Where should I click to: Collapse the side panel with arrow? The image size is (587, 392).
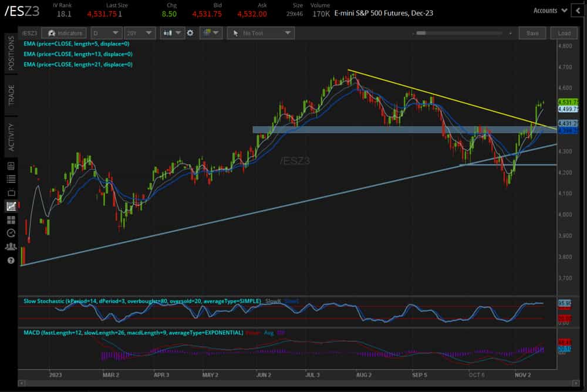pos(578,11)
